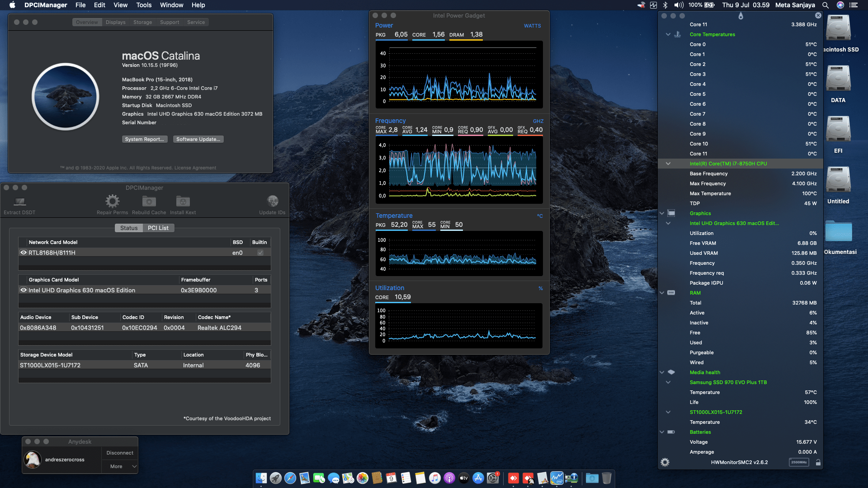The image size is (868, 488).
Task: Click the System Report button
Action: coord(145,139)
